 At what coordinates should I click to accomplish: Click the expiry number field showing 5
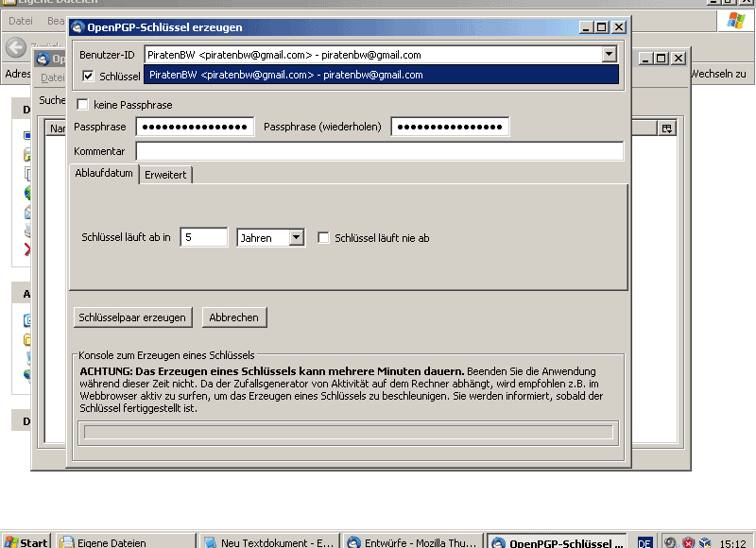[204, 237]
